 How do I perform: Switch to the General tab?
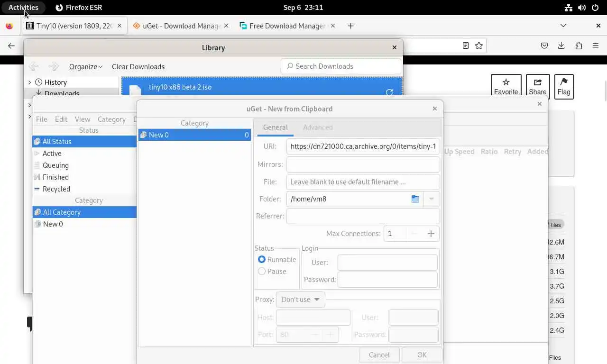tap(276, 127)
